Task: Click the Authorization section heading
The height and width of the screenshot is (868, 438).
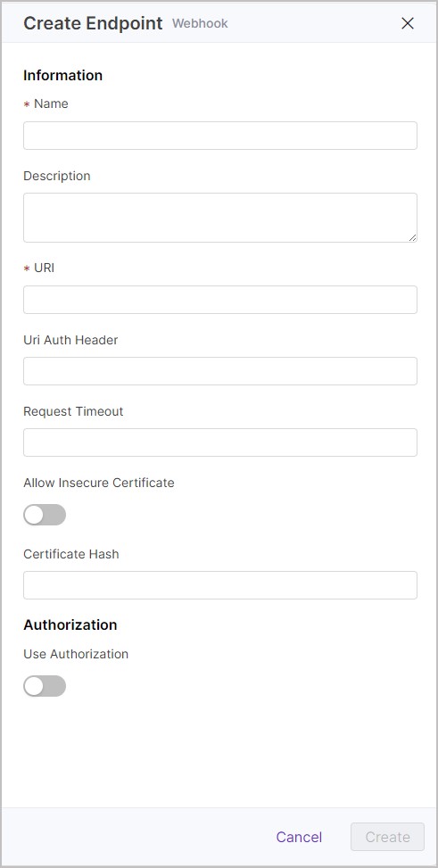Action: [70, 625]
